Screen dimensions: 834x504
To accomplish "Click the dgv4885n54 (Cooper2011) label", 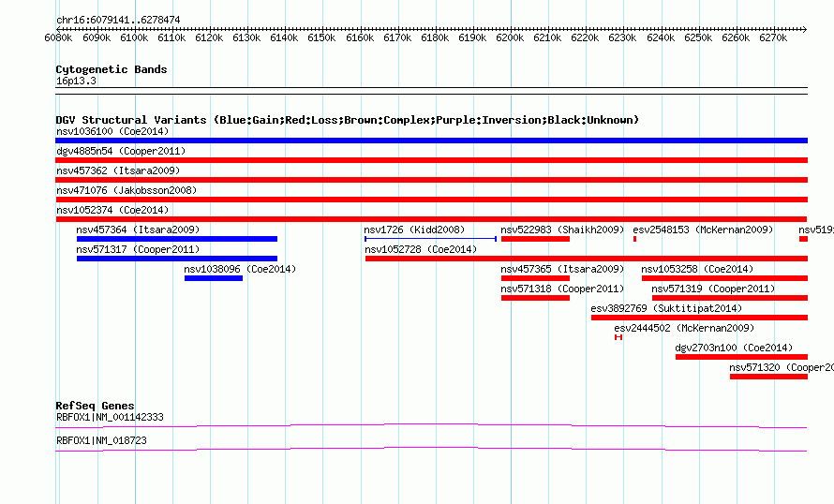I will tap(121, 151).
